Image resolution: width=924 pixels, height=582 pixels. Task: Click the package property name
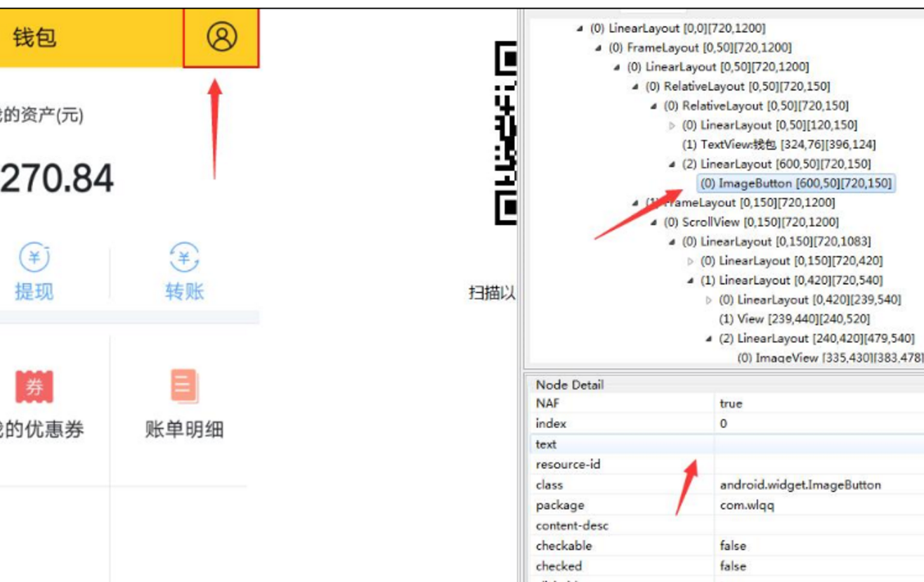tap(559, 505)
